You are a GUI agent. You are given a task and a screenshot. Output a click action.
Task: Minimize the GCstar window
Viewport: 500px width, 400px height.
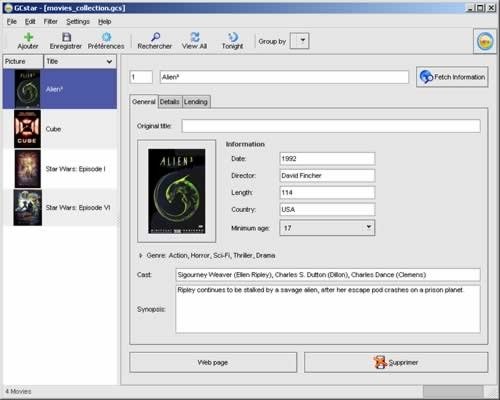pos(470,8)
